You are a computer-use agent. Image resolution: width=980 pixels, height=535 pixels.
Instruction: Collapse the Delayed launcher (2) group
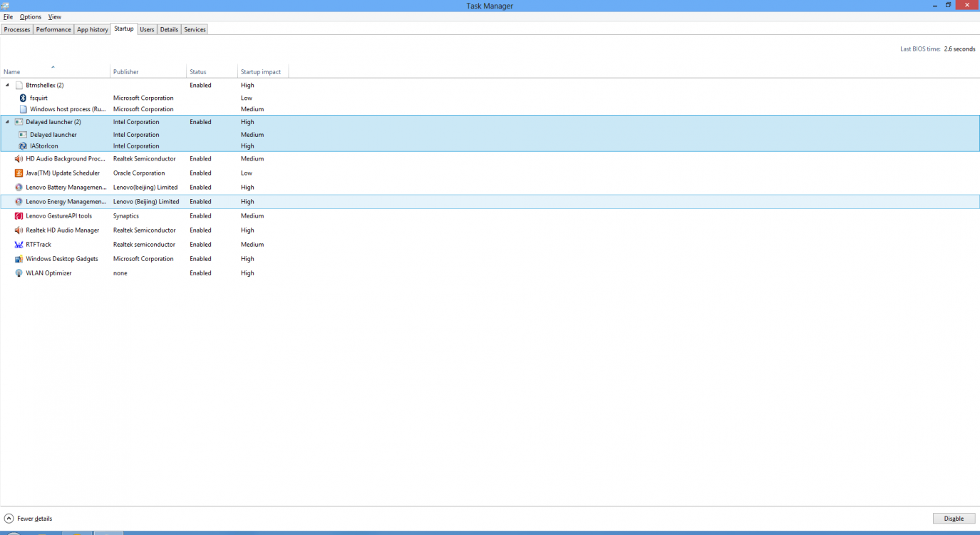coord(7,122)
